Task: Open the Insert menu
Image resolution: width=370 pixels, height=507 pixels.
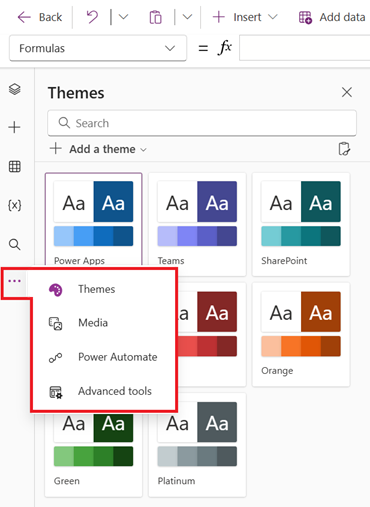Action: (x=245, y=17)
